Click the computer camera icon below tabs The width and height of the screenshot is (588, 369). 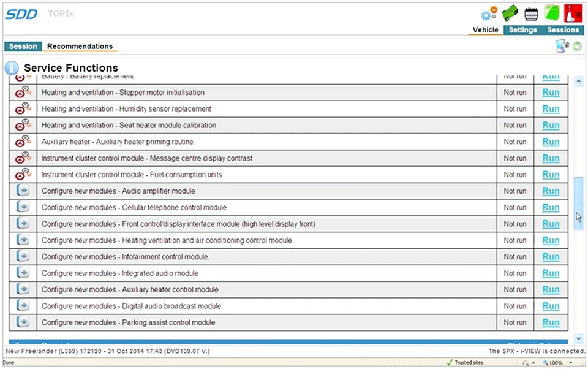[x=562, y=46]
